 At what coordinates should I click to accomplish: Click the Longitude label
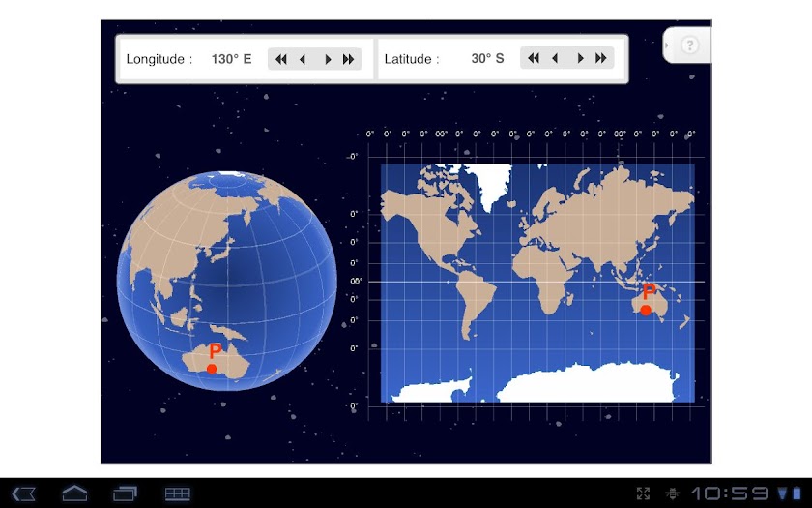(159, 59)
